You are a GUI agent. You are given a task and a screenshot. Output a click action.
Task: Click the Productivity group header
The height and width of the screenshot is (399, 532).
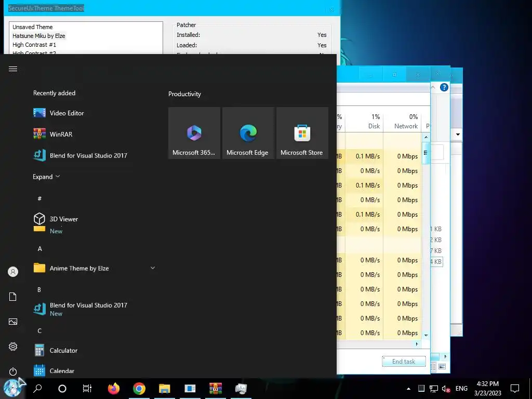pos(184,94)
